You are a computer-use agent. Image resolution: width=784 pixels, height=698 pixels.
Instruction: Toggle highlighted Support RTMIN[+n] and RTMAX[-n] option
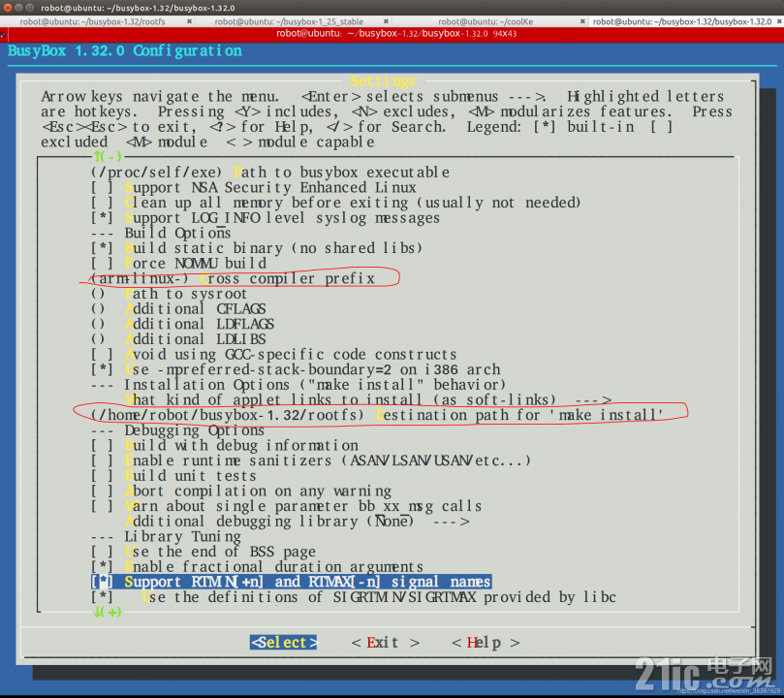pyautogui.click(x=291, y=582)
